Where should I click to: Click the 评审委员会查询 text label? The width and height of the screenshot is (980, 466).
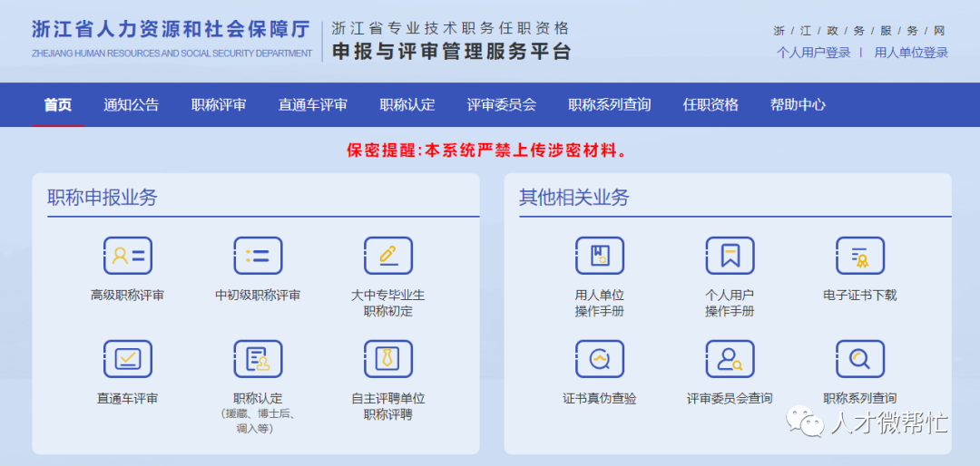[x=730, y=399]
